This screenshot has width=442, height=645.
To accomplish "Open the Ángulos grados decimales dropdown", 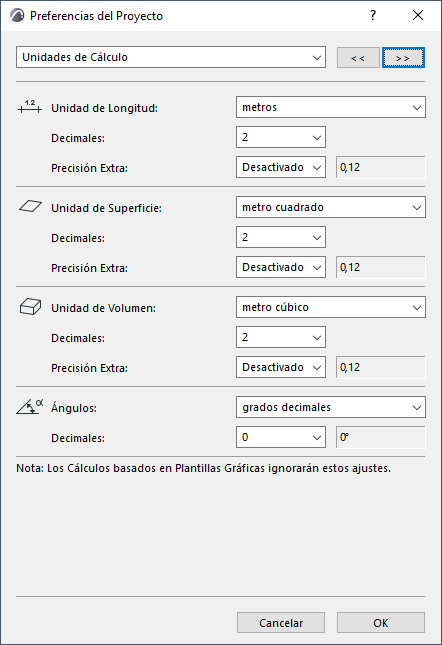I will (x=331, y=407).
